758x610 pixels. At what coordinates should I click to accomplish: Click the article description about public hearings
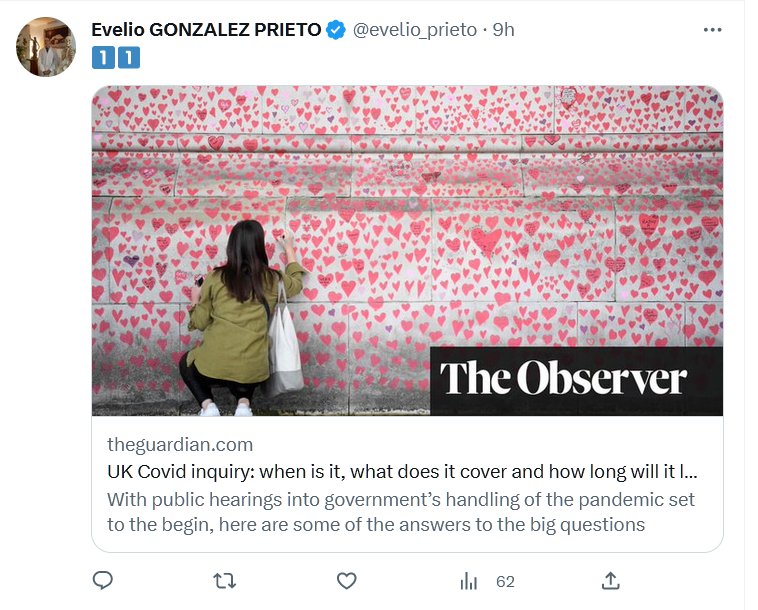400,511
